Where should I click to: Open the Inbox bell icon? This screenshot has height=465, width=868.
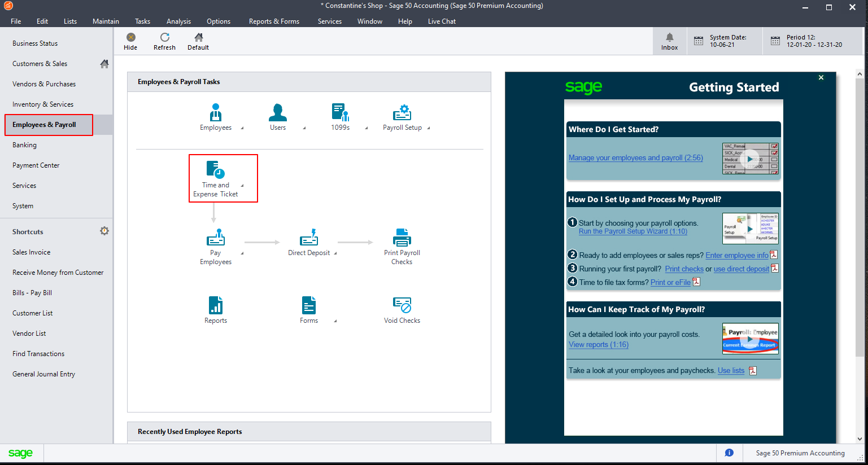pos(670,37)
